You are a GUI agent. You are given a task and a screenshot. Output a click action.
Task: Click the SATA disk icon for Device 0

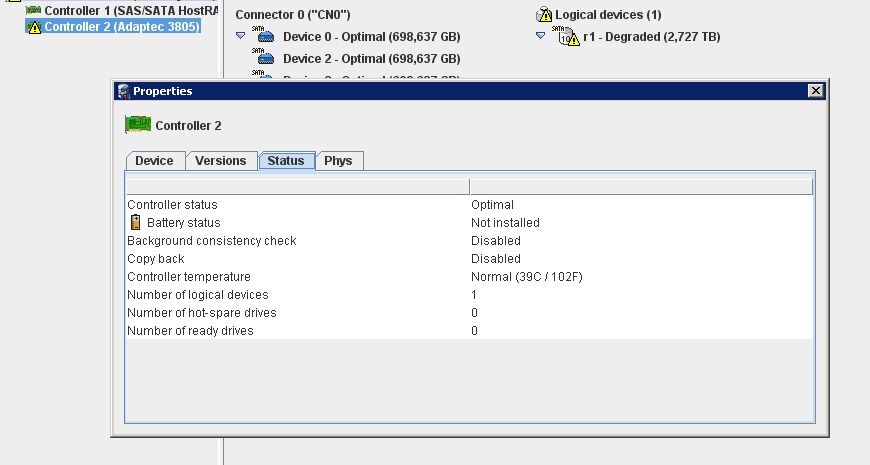pyautogui.click(x=263, y=34)
